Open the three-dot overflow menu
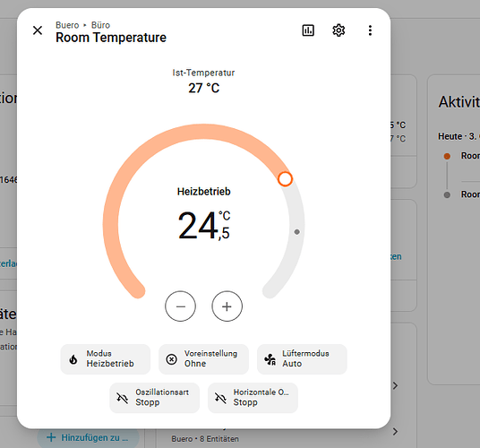This screenshot has height=448, width=480. click(370, 30)
